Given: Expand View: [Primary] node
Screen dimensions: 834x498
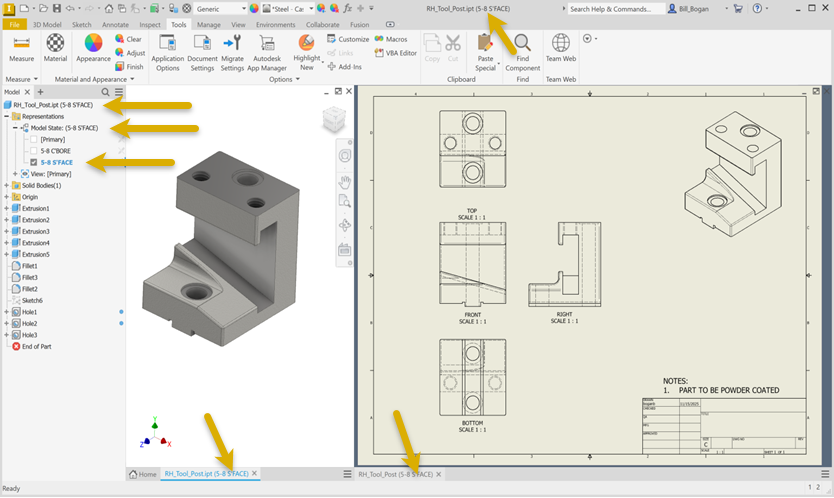Looking at the screenshot, I should click(15, 174).
